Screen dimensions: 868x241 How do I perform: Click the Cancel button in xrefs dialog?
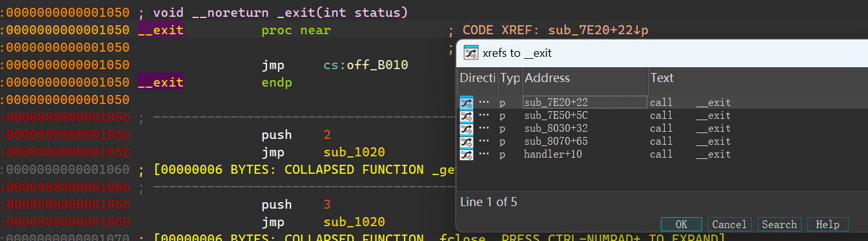point(729,224)
